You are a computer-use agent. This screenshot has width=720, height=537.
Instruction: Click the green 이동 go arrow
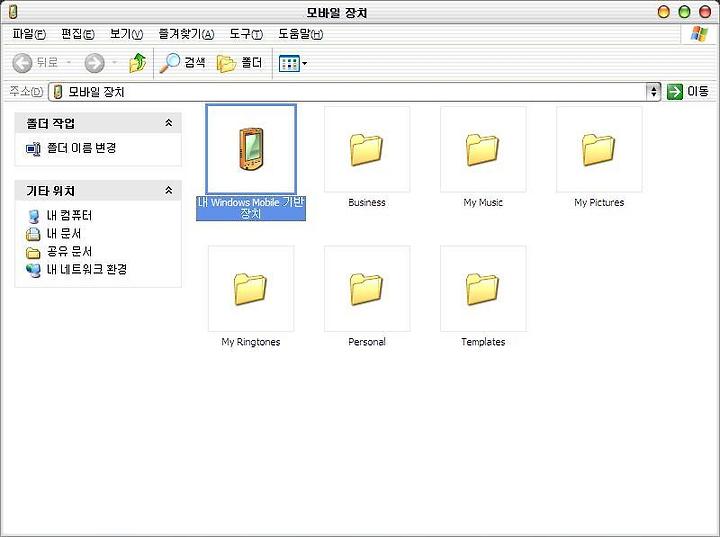[675, 91]
